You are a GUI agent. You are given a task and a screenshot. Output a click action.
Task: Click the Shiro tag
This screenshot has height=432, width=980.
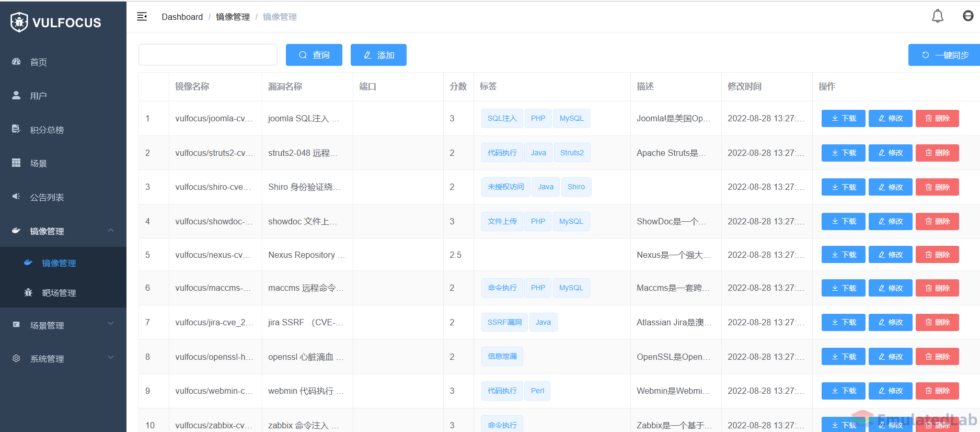pos(576,187)
